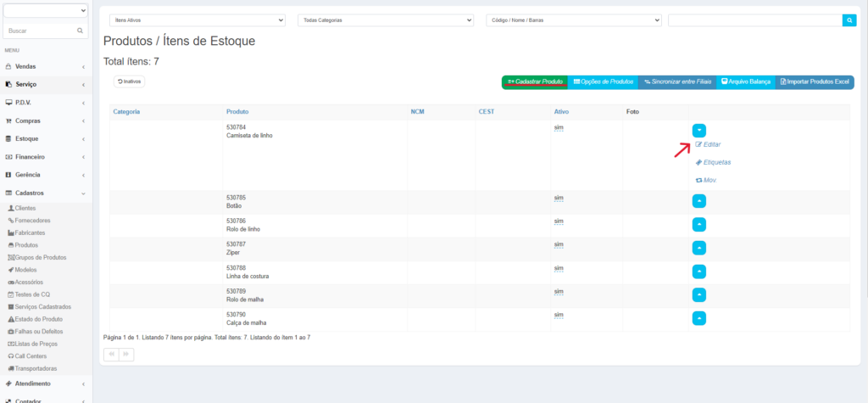Image resolution: width=868 pixels, height=403 pixels.
Task: Toggle Ativo 'sim' for Linha de costura
Action: (x=558, y=268)
